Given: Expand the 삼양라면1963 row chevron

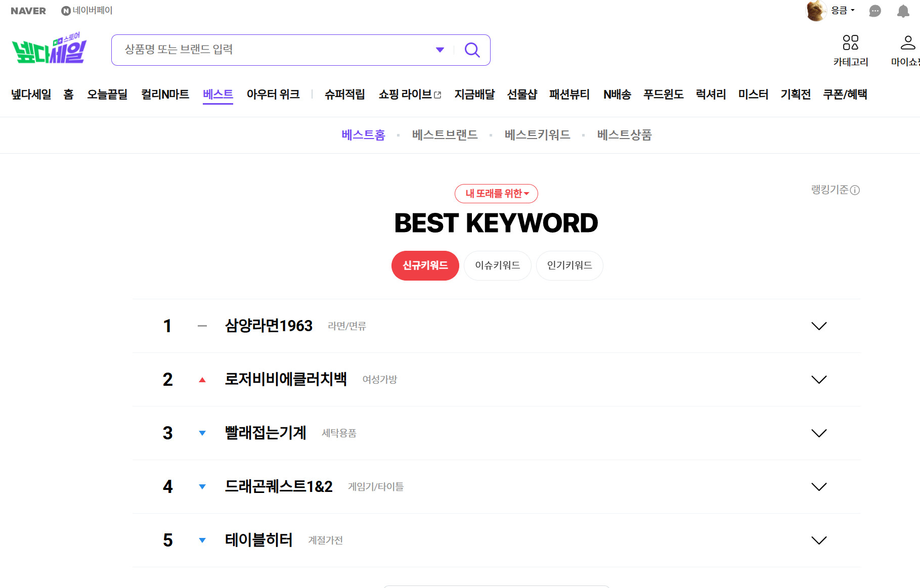Looking at the screenshot, I should (x=819, y=326).
